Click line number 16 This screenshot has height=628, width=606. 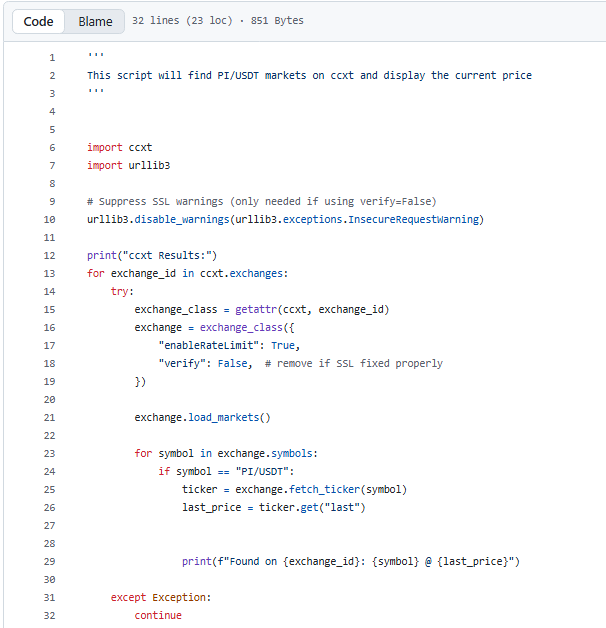point(50,328)
